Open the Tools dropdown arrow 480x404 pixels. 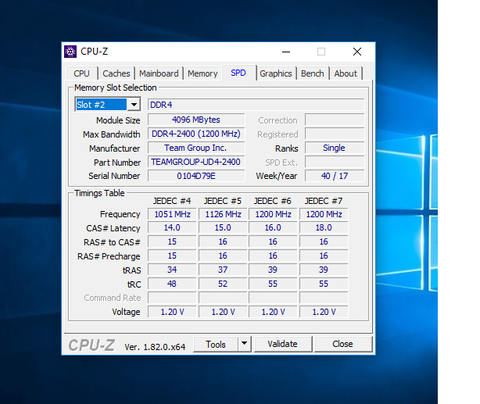coord(244,343)
